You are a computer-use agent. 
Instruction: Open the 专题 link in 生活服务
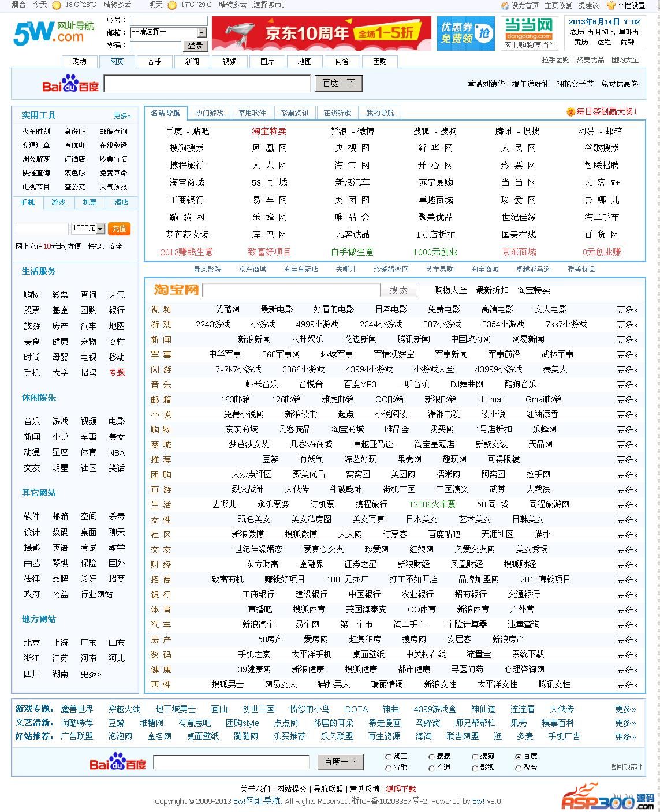pos(117,373)
